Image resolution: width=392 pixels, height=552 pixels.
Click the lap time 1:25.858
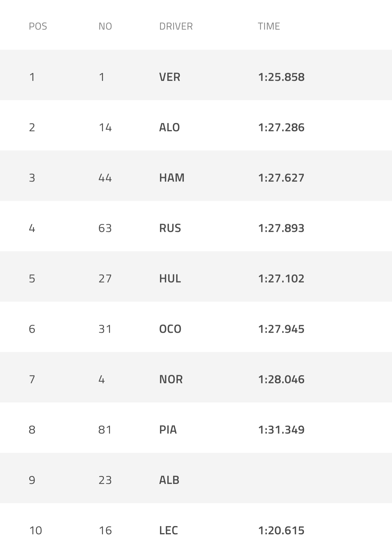coord(281,77)
